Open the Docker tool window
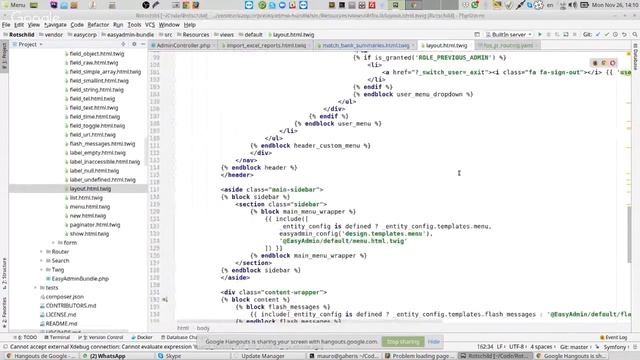 point(142,338)
